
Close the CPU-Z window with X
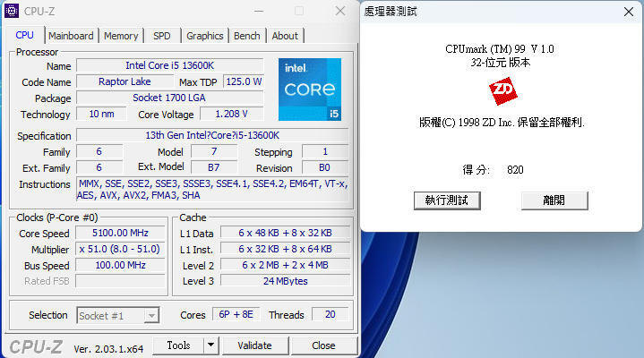pyautogui.click(x=339, y=12)
